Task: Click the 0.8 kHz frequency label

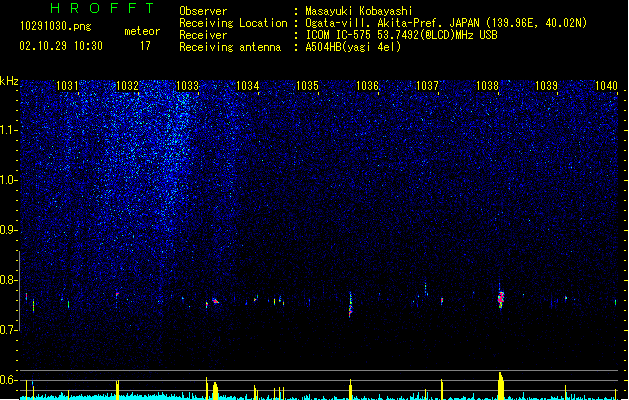Action: coord(8,280)
